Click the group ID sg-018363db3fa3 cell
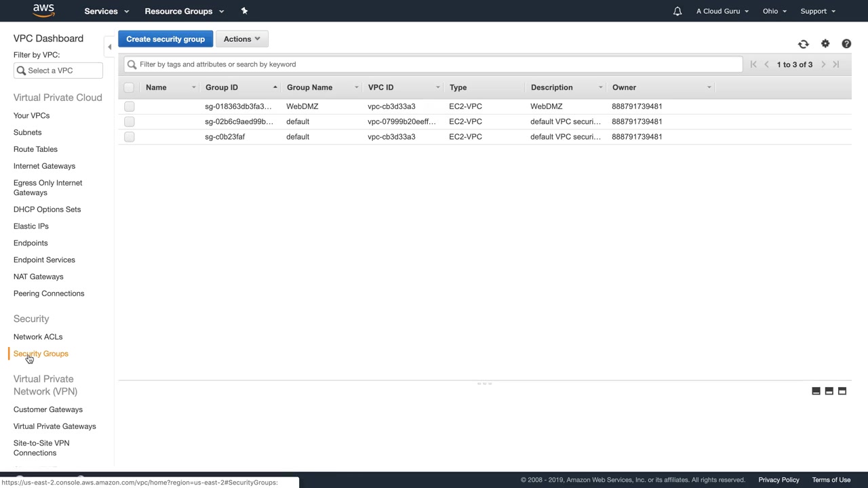 (x=238, y=106)
